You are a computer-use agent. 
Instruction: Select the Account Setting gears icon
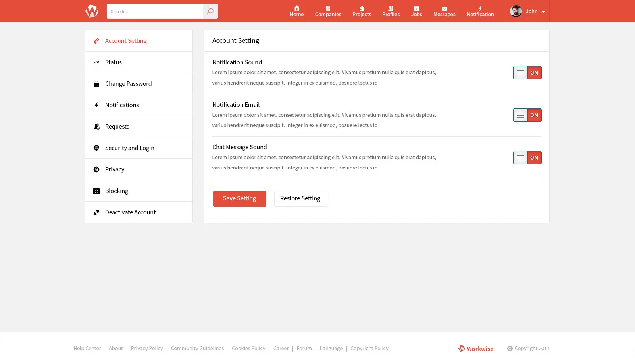click(x=96, y=40)
